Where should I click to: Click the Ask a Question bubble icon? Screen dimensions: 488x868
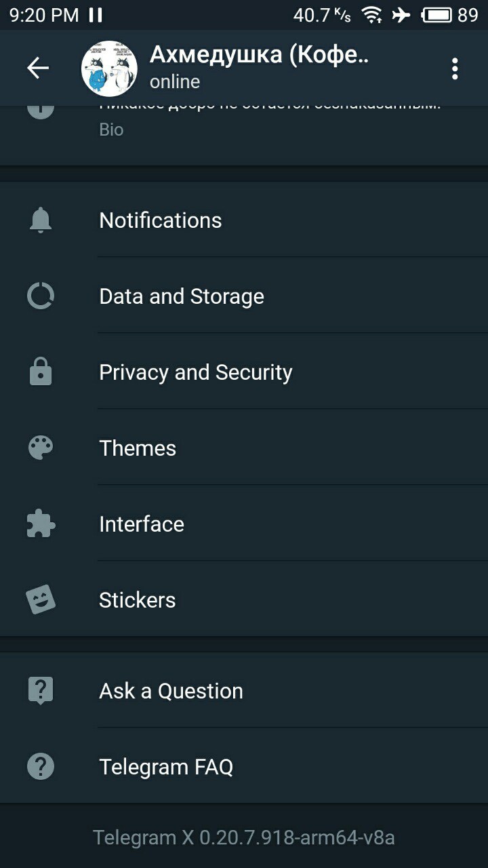(41, 690)
